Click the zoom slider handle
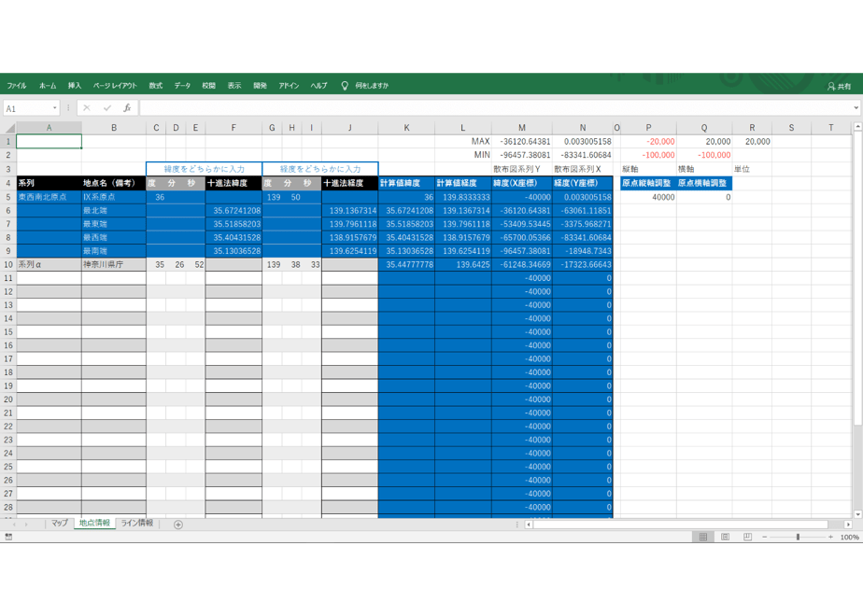 click(x=798, y=537)
